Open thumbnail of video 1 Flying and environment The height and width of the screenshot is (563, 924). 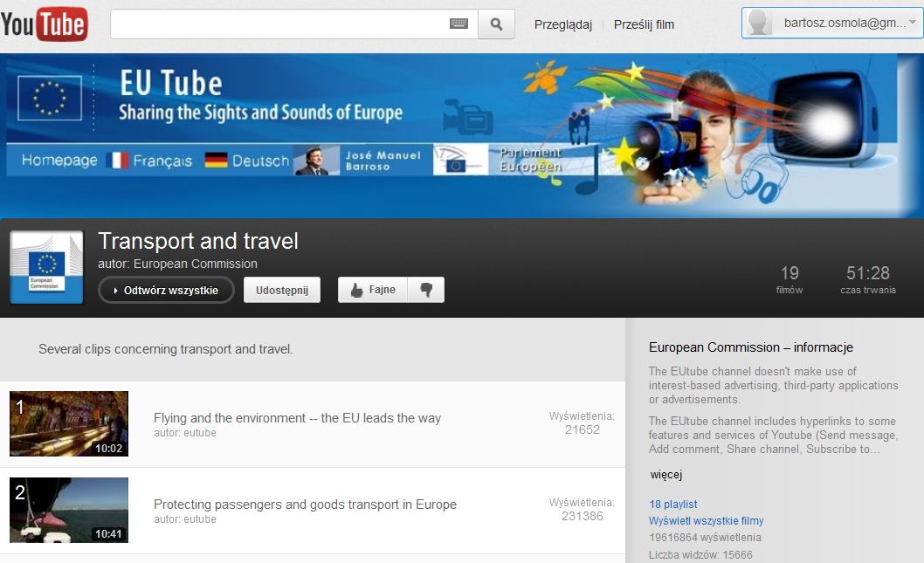point(69,423)
